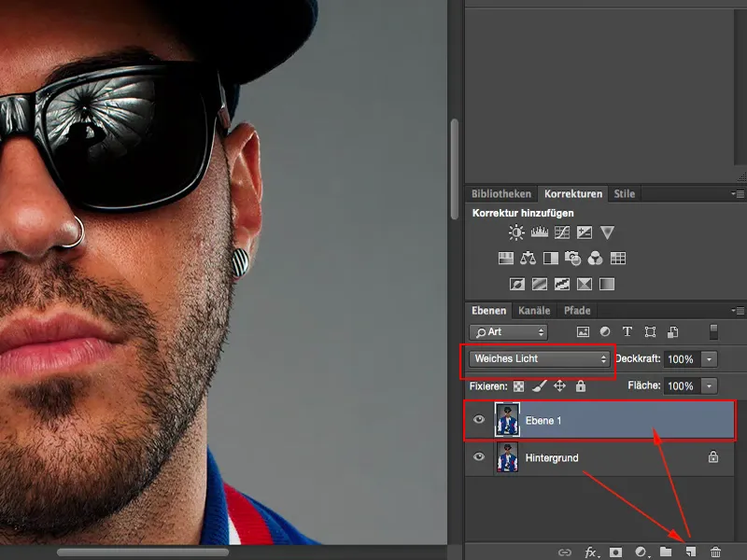Add a Color Balance adjustment (scales icon)

pos(528,259)
